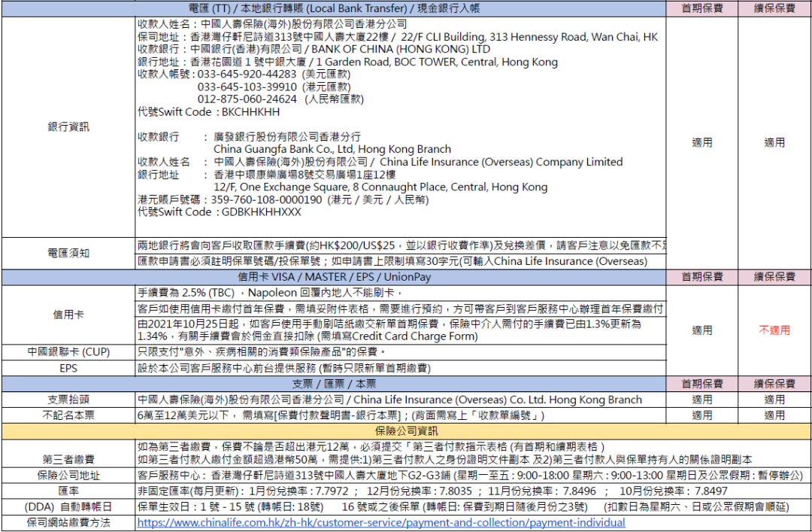Select the EPS label cell

(x=68, y=368)
